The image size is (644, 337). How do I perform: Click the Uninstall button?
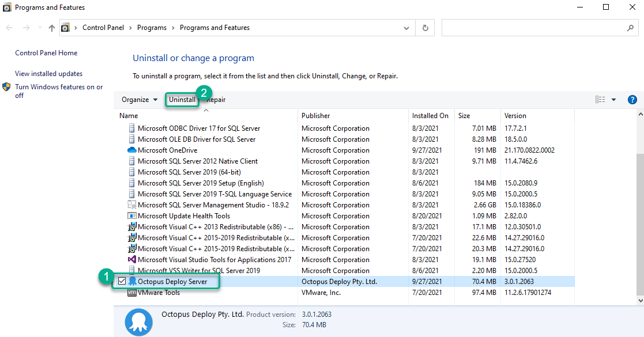point(182,99)
